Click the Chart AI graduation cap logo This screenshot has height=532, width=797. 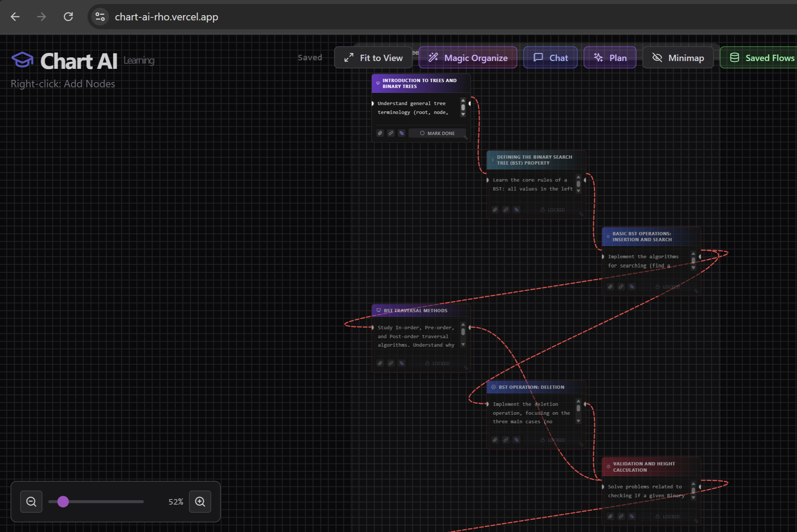coord(22,60)
